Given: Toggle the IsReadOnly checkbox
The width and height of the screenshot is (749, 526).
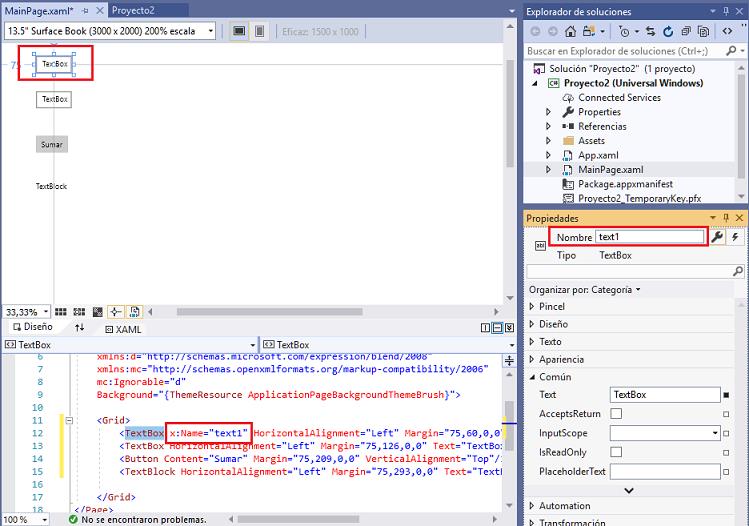Looking at the screenshot, I should (x=616, y=451).
